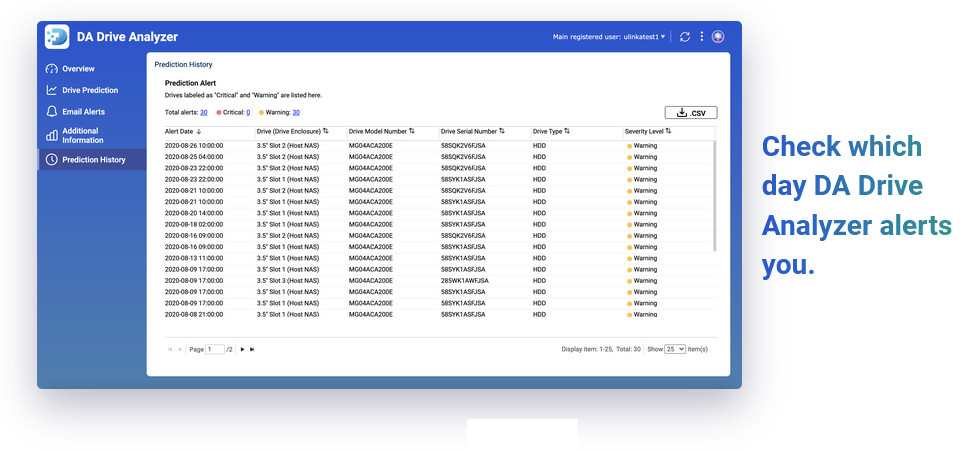Click the Severity Level column header
Screen dimensions: 975x451
pos(644,132)
